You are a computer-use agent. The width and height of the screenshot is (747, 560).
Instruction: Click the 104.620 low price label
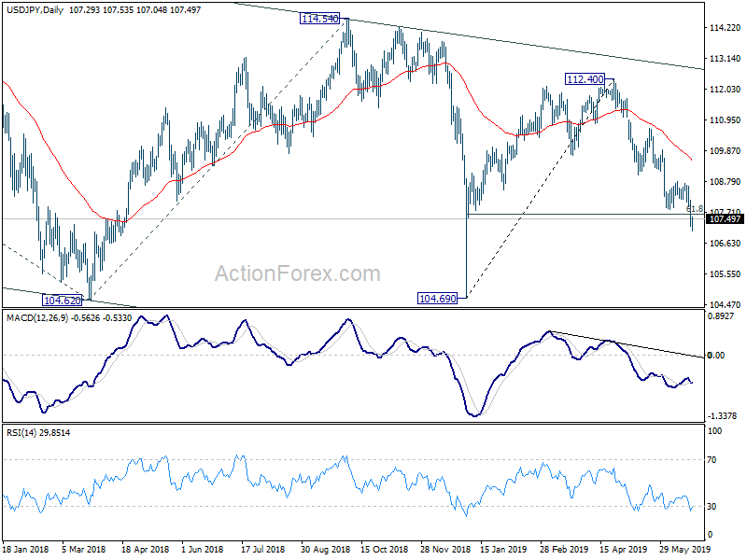62,300
